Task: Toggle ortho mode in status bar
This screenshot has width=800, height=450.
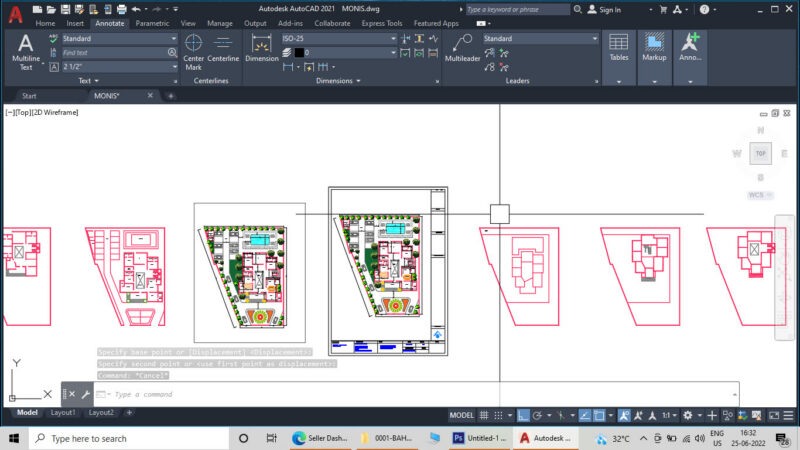Action: (523, 415)
